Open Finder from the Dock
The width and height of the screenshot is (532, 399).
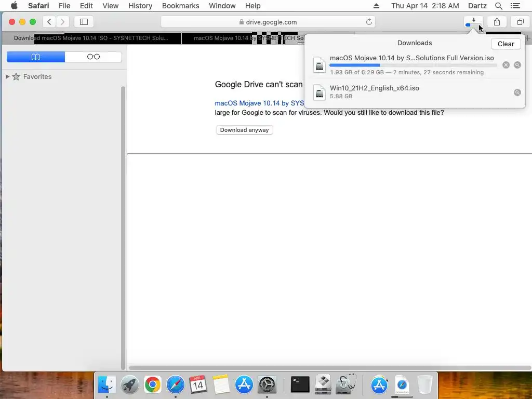point(107,384)
